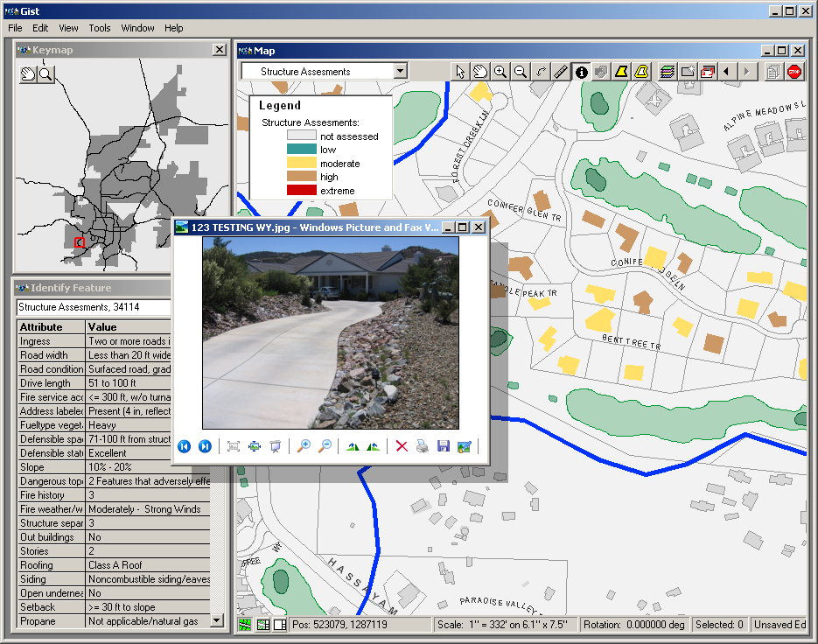Select the yellow outlined polygon tool
The width and height of the screenshot is (818, 644).
pos(641,72)
